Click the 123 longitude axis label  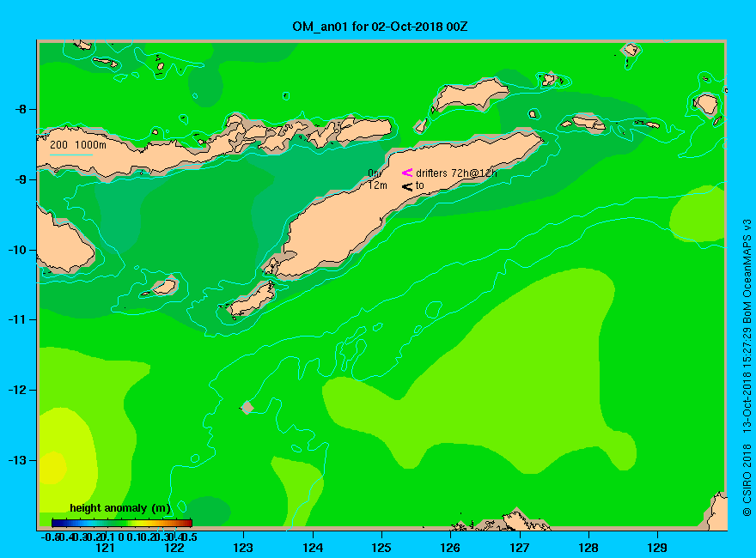tap(243, 548)
